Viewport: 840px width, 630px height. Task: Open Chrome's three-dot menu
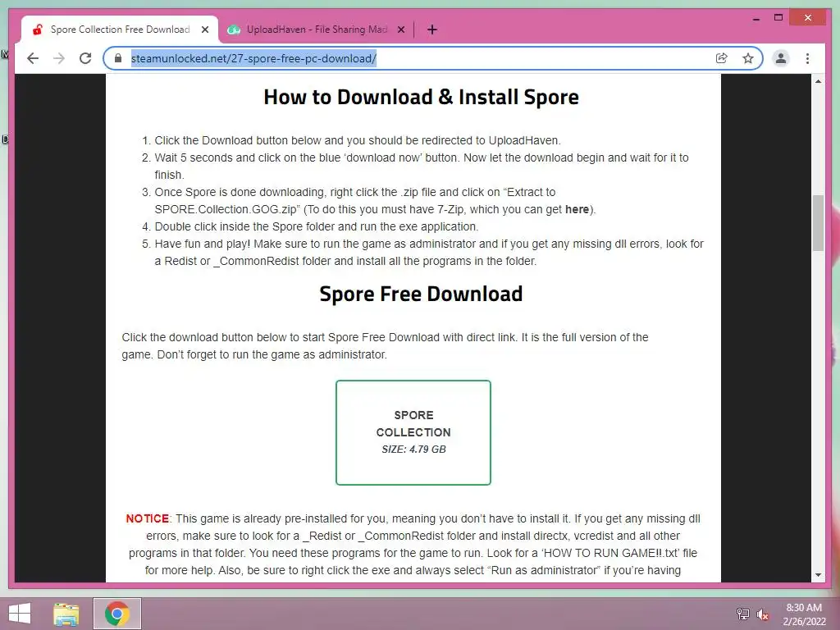[807, 58]
